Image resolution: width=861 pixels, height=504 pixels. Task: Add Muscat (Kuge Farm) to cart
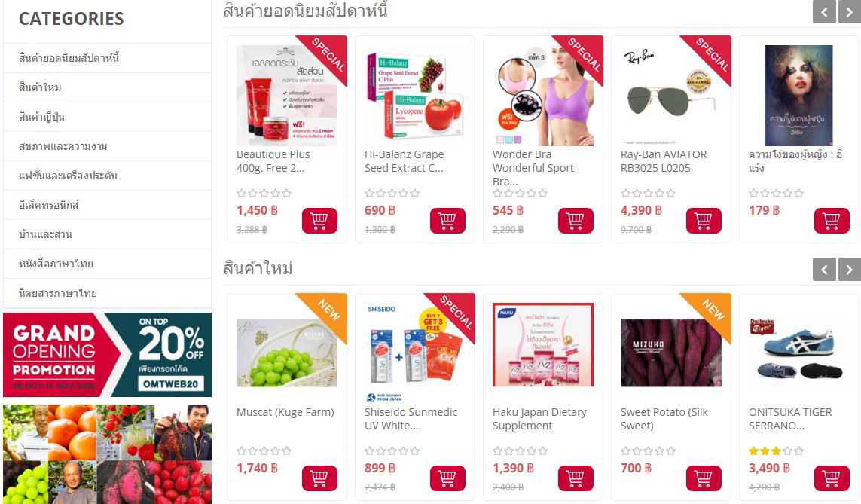pyautogui.click(x=319, y=478)
